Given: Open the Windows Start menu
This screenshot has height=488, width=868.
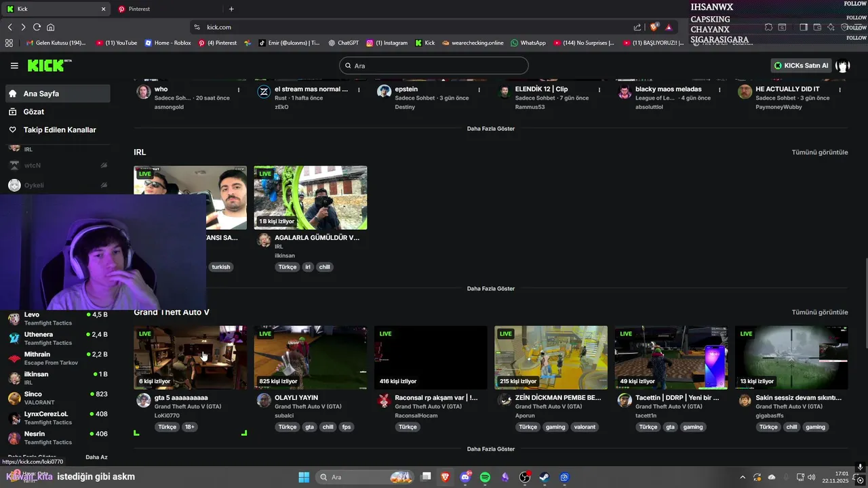Looking at the screenshot, I should 304,477.
